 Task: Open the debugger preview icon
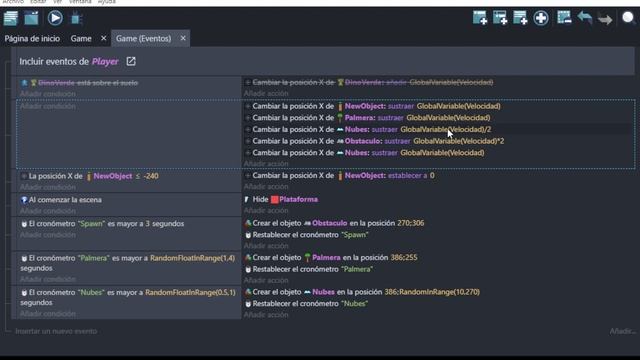(76, 18)
